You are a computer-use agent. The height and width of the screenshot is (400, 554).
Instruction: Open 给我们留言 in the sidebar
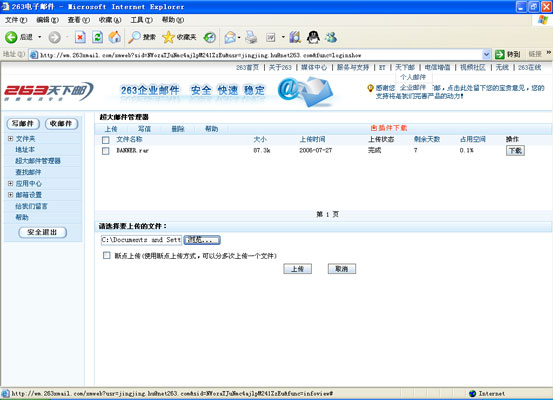pos(31,206)
